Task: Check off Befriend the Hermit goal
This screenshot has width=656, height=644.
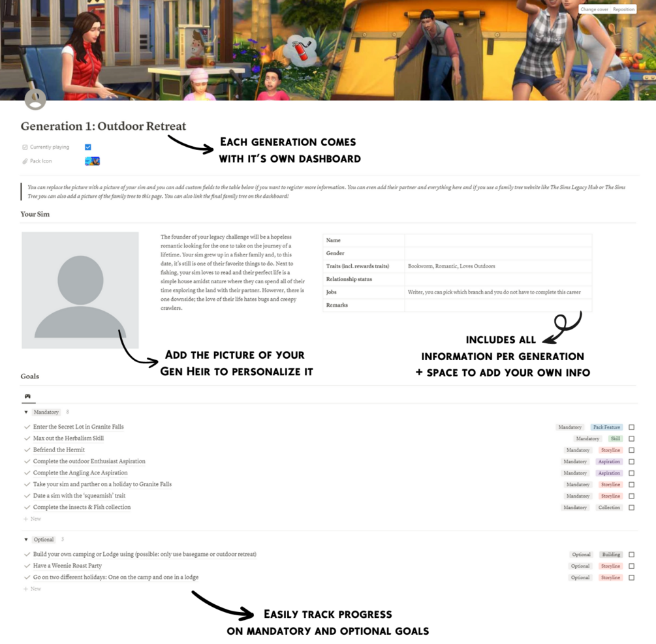Action: [631, 450]
